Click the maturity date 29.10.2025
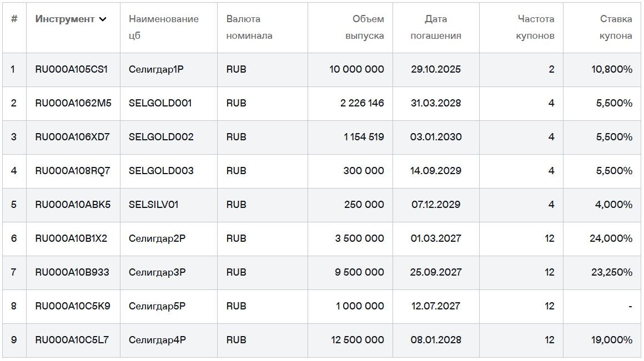This screenshot has height=361, width=644. [x=436, y=69]
